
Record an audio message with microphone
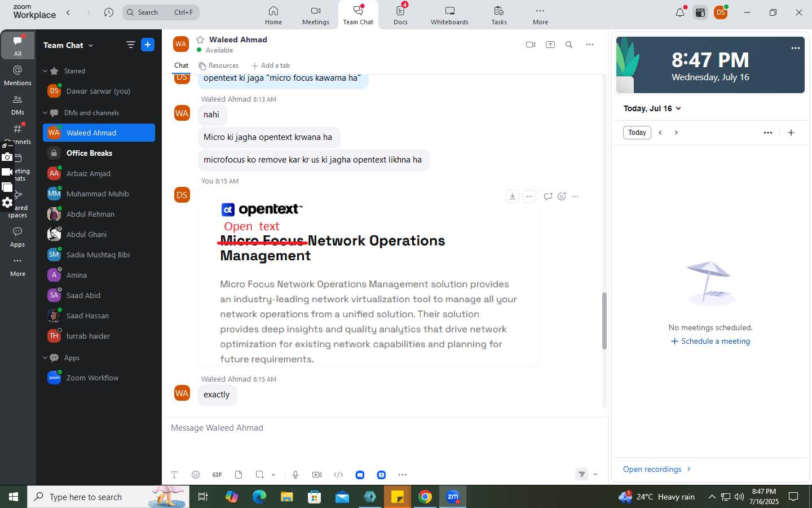(x=295, y=475)
